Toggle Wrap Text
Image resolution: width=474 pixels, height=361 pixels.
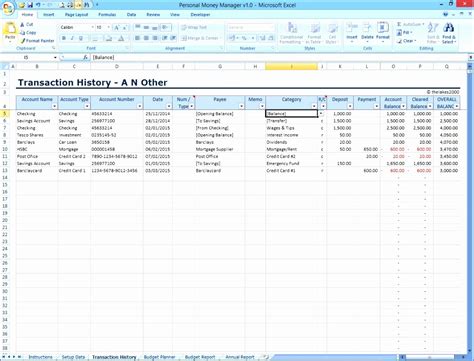pos(194,28)
